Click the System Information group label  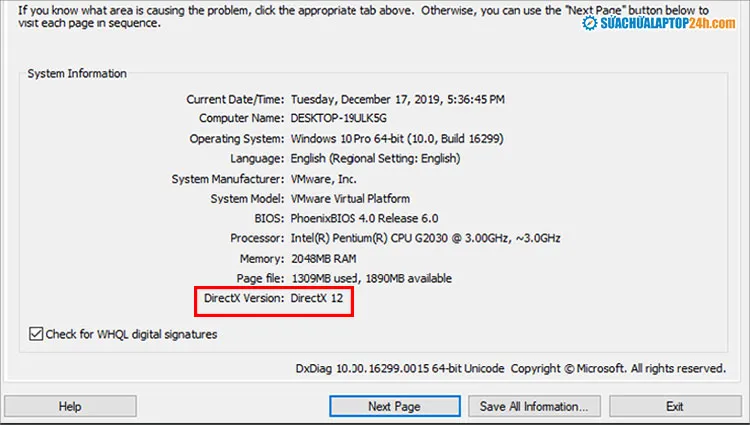click(x=77, y=74)
